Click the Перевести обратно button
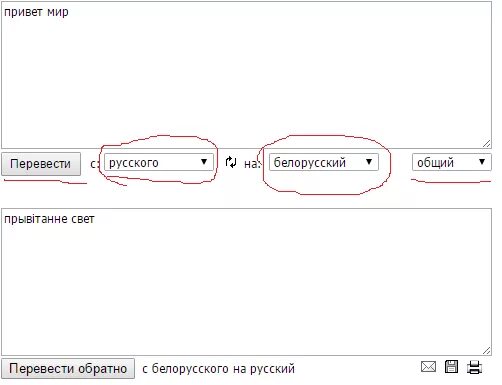Viewport: 502px width, 385px height. (x=68, y=368)
